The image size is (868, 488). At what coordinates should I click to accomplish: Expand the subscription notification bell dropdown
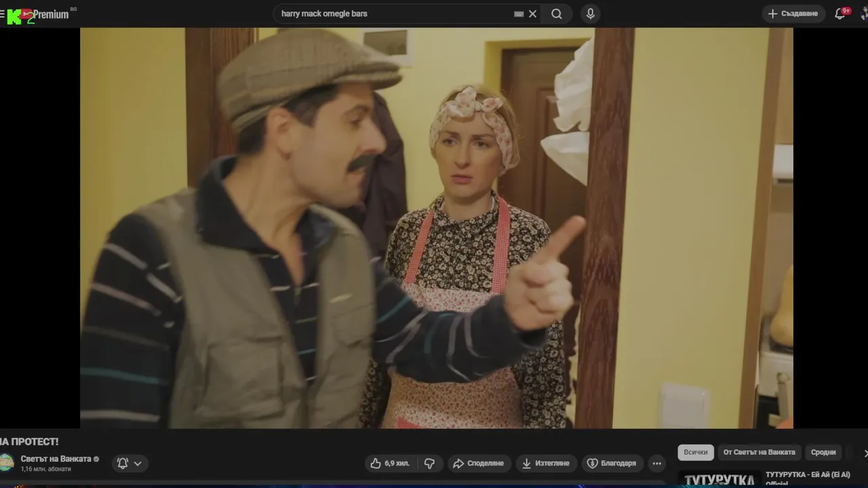pos(130,464)
